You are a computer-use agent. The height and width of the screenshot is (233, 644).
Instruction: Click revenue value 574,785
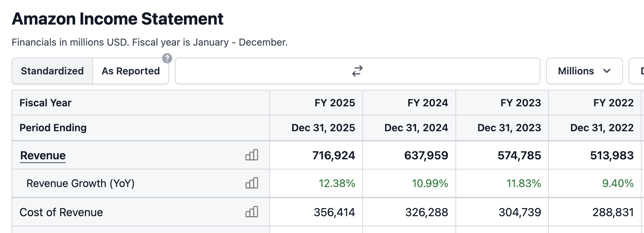pos(519,155)
